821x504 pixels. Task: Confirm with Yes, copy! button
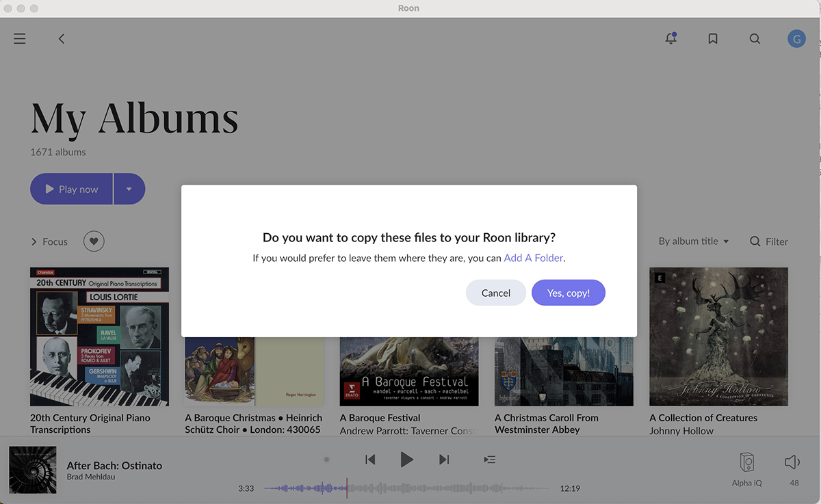click(x=569, y=293)
